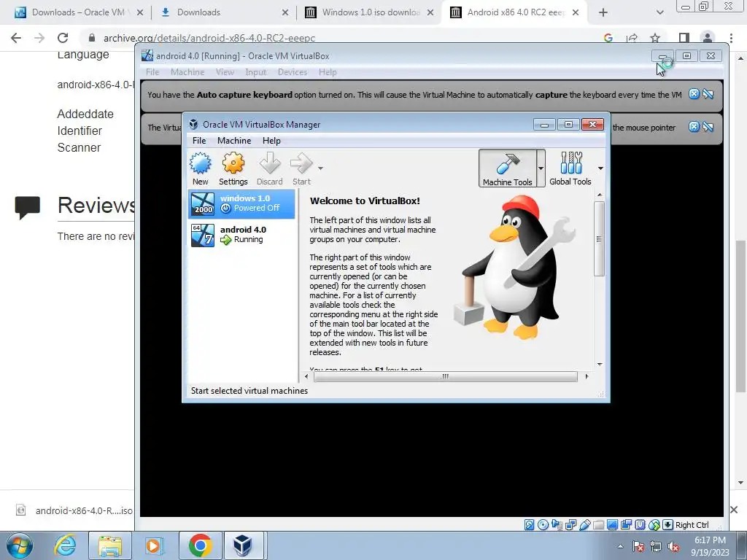Open Help menu in VirtualBox Manager
The width and height of the screenshot is (747, 560).
[x=271, y=141]
